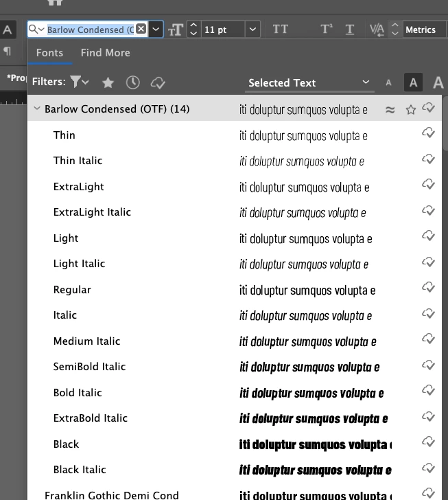Viewport: 448px width, 500px height.
Task: Click cloud icon in Thin Italic row
Action: coord(429,159)
